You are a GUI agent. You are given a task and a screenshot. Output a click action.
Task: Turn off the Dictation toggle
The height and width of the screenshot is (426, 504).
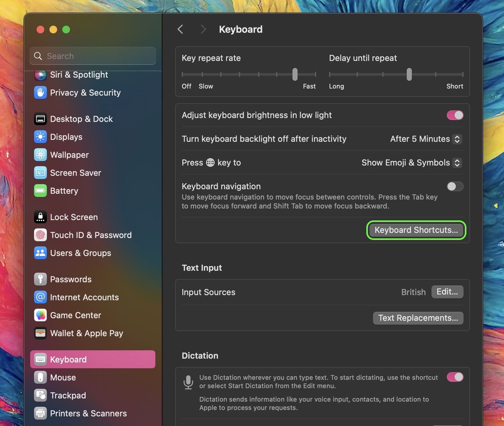click(455, 377)
